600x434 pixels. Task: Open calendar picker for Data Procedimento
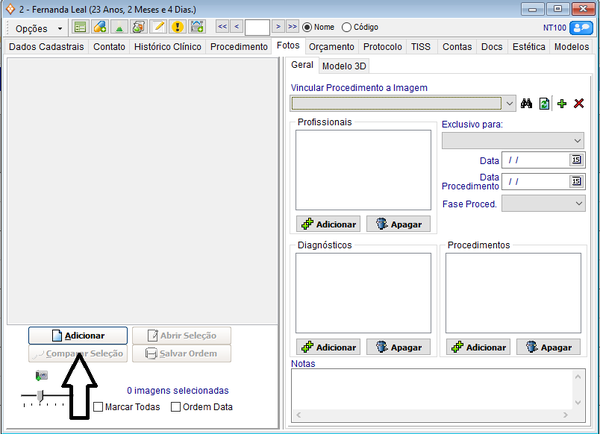pos(576,181)
